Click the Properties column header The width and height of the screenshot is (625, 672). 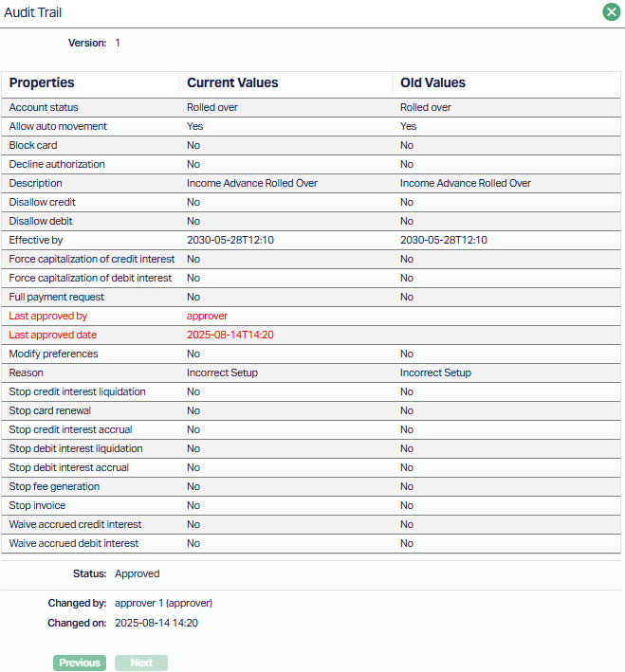pyautogui.click(x=42, y=82)
